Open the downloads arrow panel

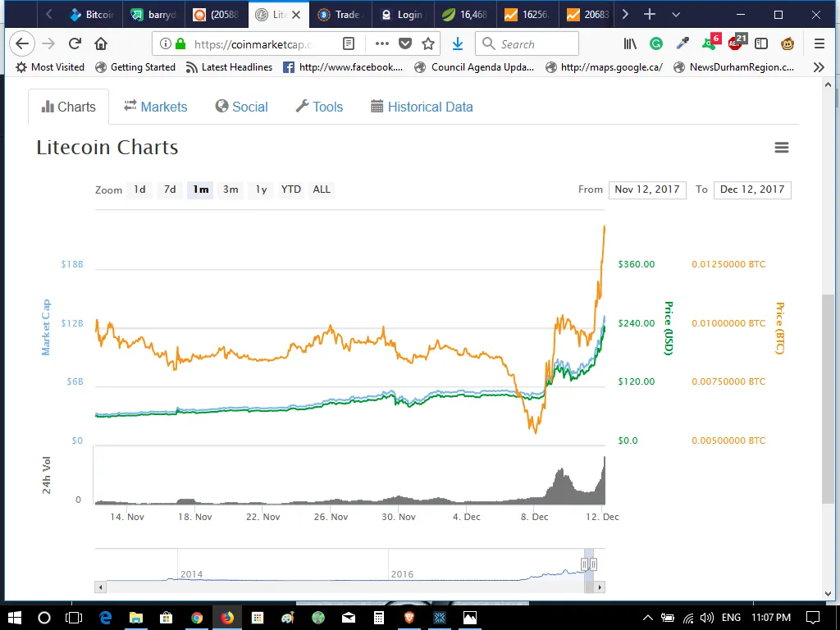click(x=458, y=44)
